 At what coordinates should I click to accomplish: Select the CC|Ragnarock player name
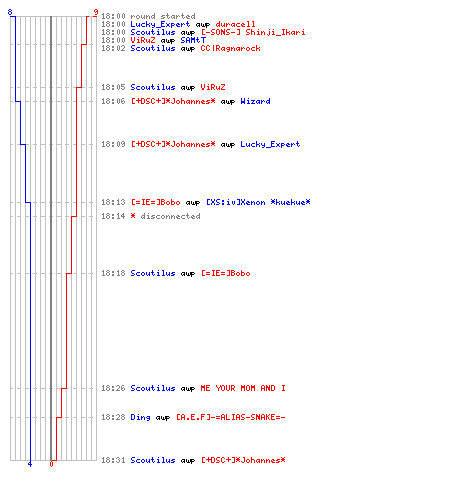pyautogui.click(x=230, y=48)
